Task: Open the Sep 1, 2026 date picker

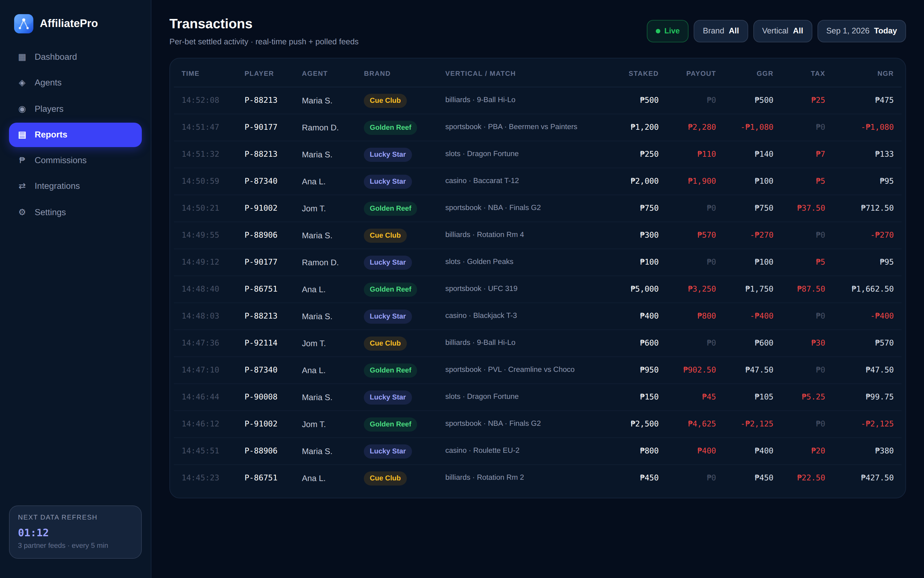Action: pyautogui.click(x=861, y=31)
